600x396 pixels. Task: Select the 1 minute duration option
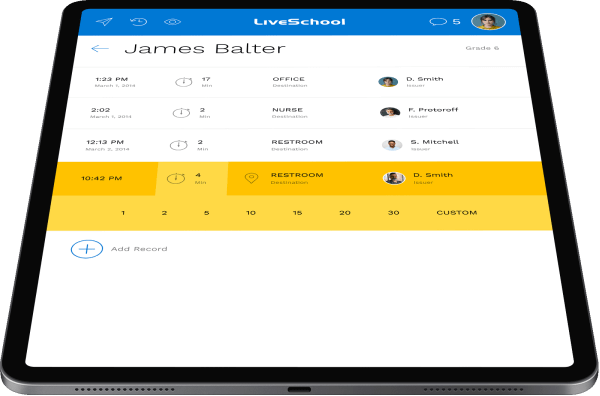coord(123,213)
